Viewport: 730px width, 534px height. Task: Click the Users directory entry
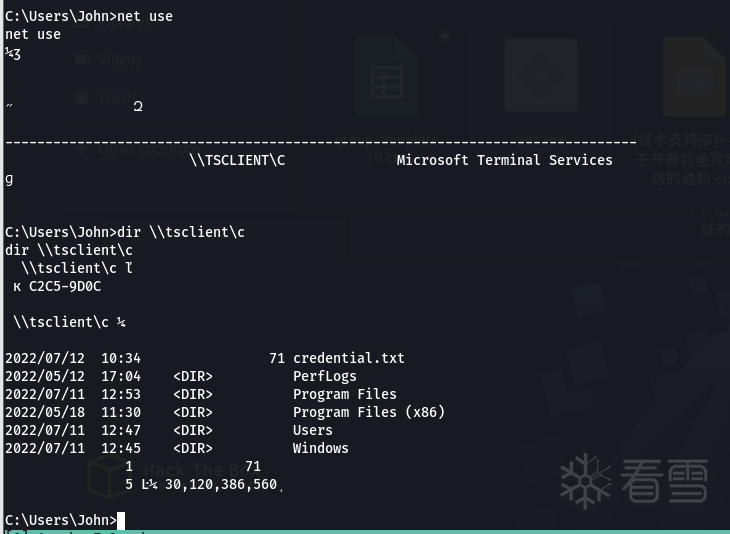(x=312, y=430)
